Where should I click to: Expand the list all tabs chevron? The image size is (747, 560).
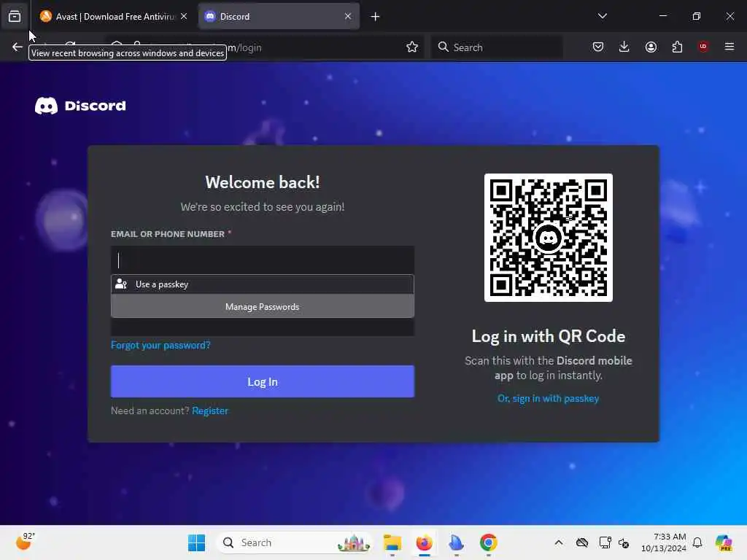click(602, 16)
